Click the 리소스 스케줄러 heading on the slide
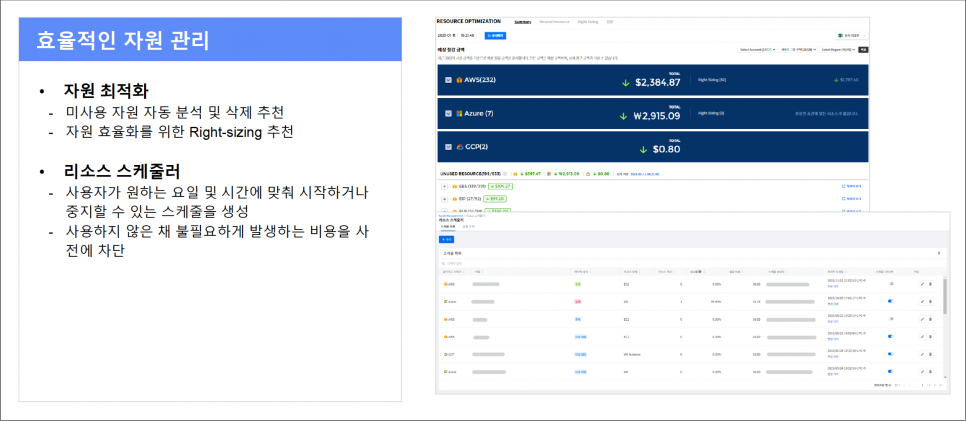966x421 pixels. tap(122, 171)
